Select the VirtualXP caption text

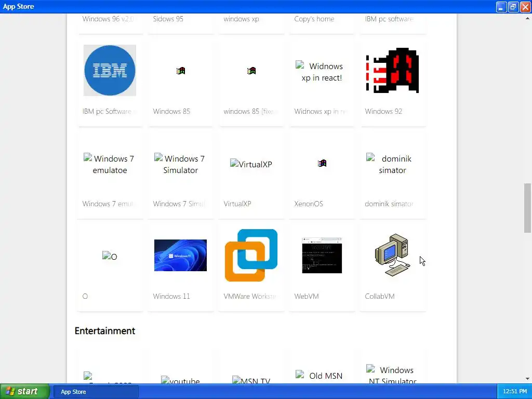(x=237, y=204)
